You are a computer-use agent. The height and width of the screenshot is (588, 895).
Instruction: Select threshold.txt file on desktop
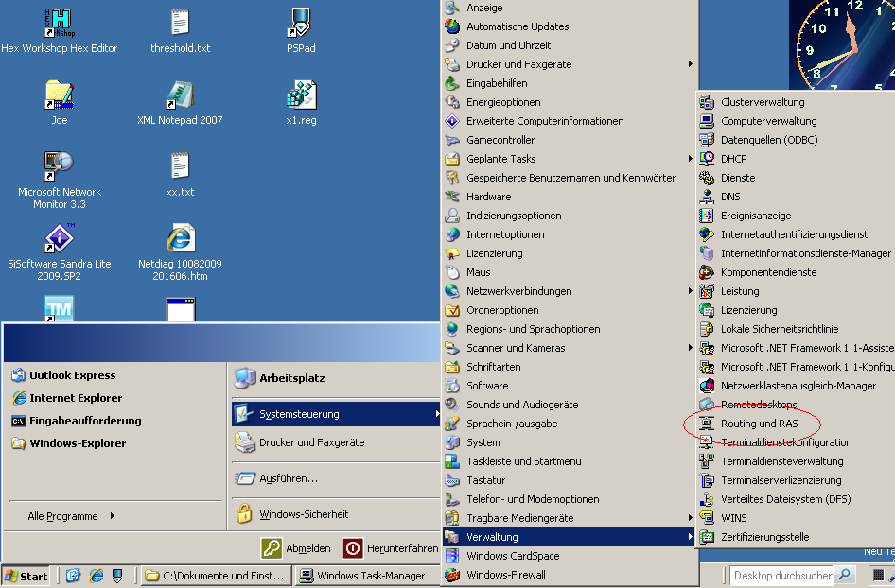(180, 31)
